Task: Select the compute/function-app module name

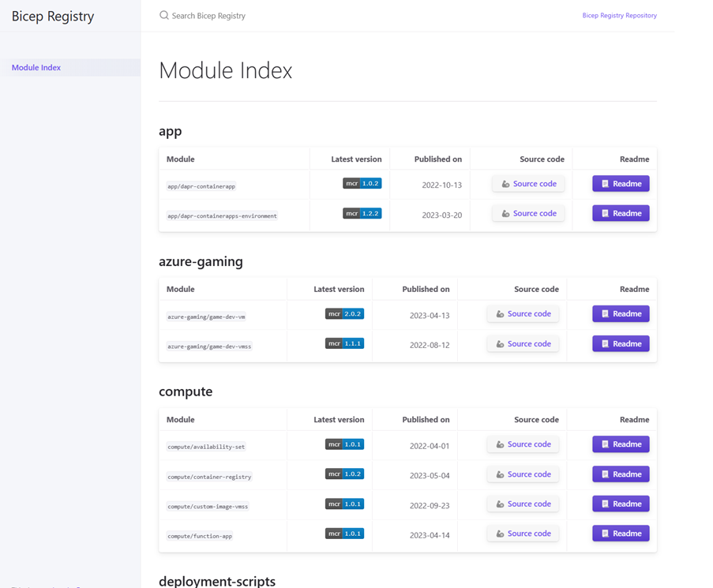Action: coord(200,536)
